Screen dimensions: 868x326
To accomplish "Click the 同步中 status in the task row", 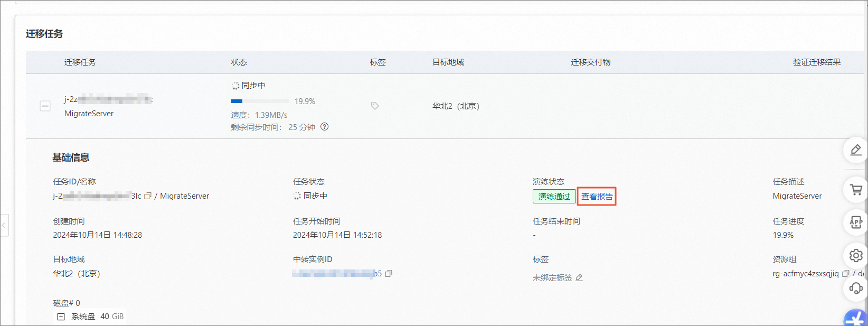I will [x=249, y=86].
